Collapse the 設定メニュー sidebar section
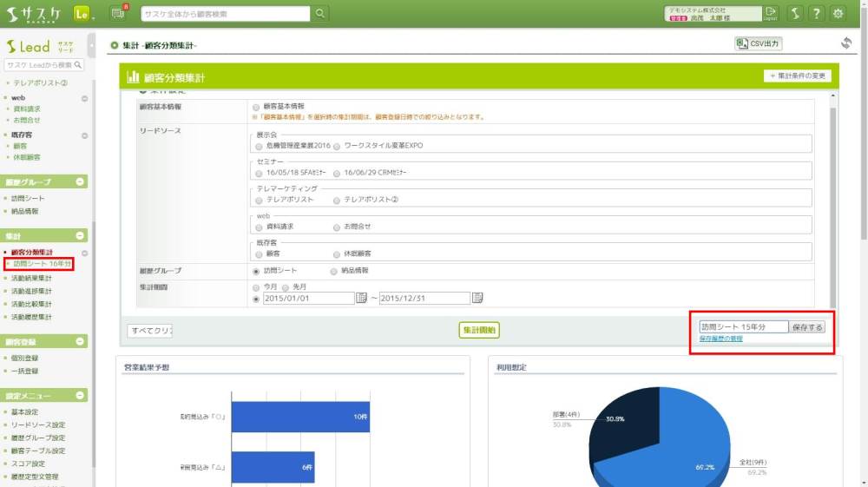 [81, 395]
